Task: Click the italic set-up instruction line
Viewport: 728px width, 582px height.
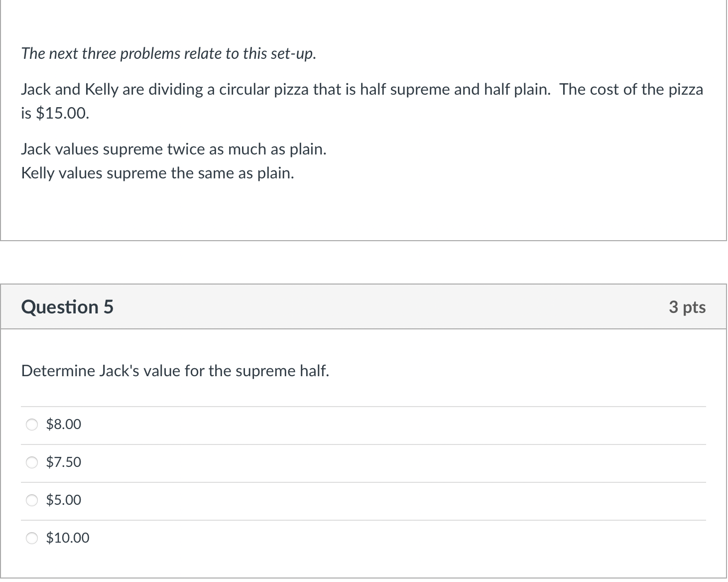Action: 169,53
